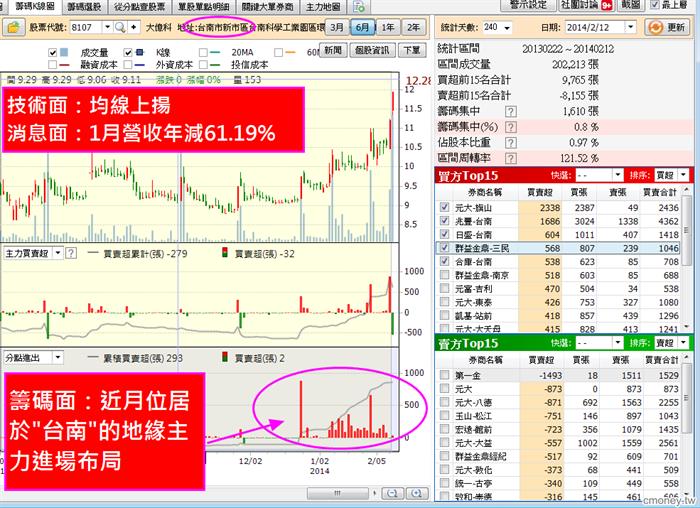Click the zoom out magnifier below chart

392,493
